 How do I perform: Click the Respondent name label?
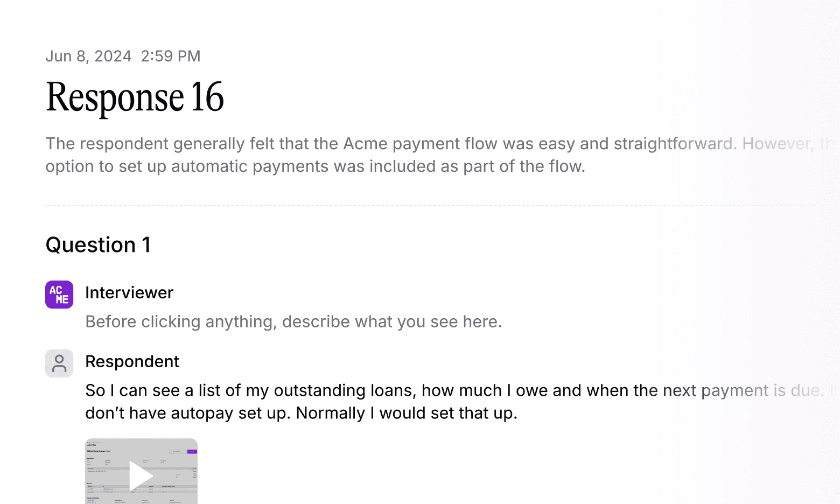point(132,361)
